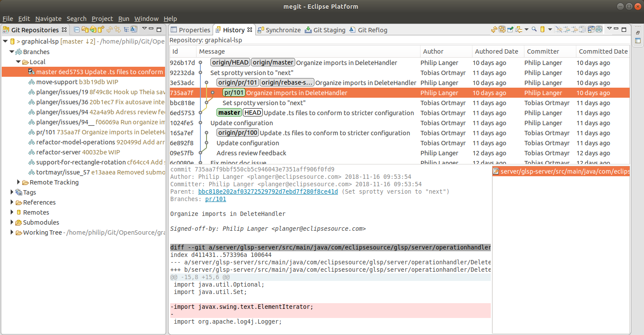Pin the History view
Image resolution: width=644 pixels, height=335 pixels.
[x=510, y=30]
